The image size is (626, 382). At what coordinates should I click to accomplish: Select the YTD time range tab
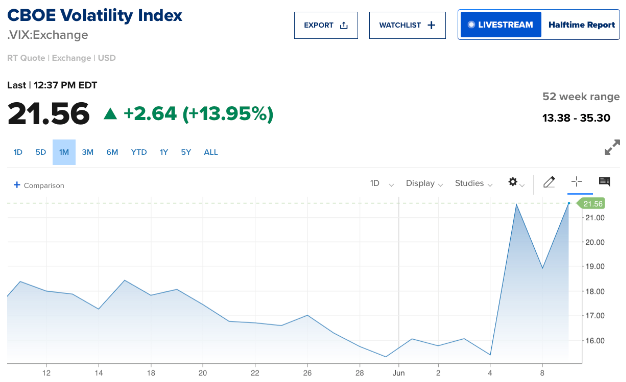139,152
